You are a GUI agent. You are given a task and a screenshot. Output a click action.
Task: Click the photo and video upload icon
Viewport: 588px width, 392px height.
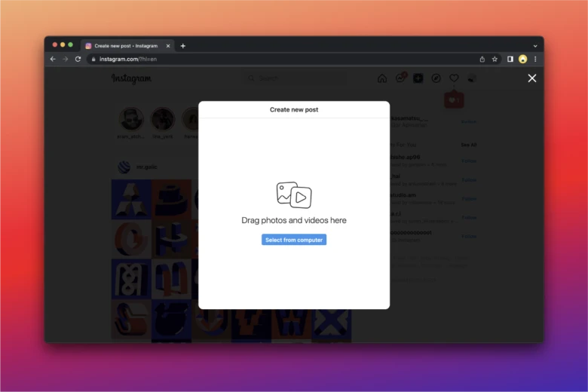pyautogui.click(x=294, y=195)
